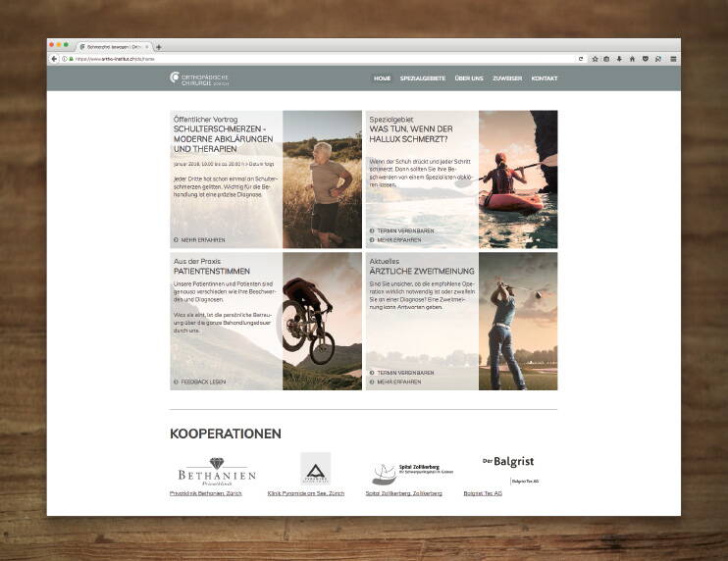
Task: Open KONTAKT navigation item
Action: (545, 78)
